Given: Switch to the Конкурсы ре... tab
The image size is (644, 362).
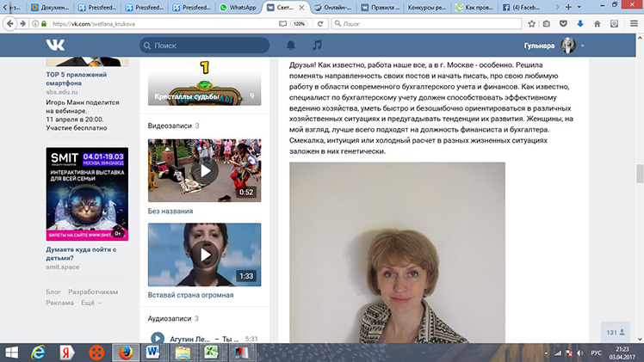Looking at the screenshot, I should pos(427,8).
